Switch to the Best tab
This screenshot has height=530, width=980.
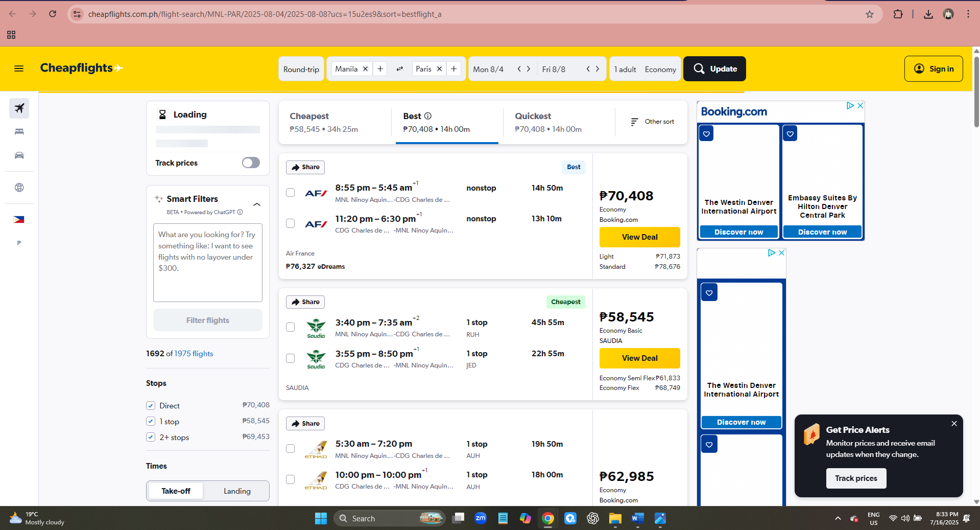tap(447, 122)
